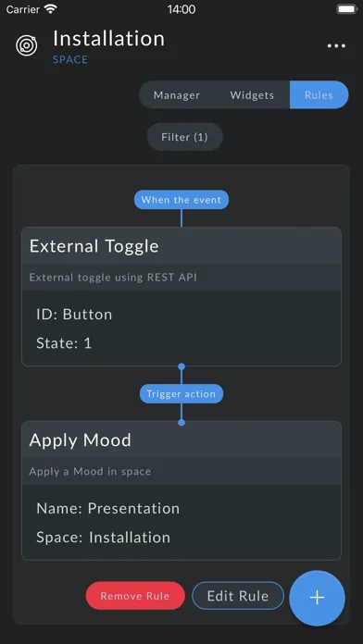Select the ID: Button field
The width and height of the screenshot is (363, 644).
74,315
